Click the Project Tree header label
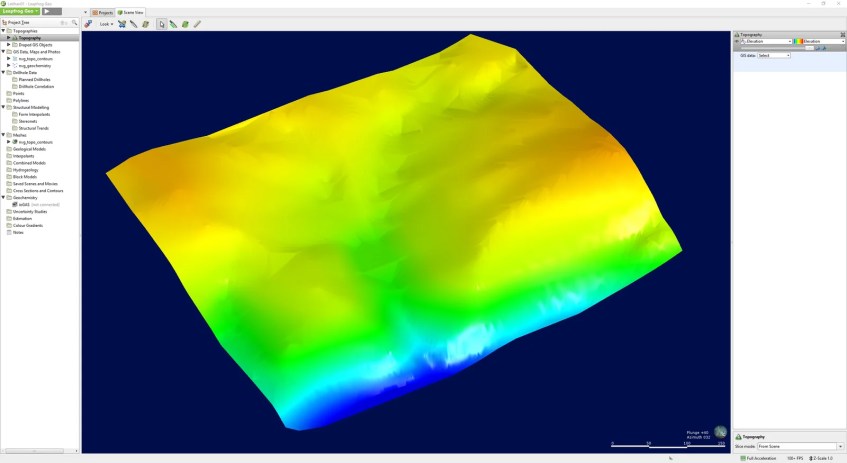The width and height of the screenshot is (847, 463). point(18,22)
